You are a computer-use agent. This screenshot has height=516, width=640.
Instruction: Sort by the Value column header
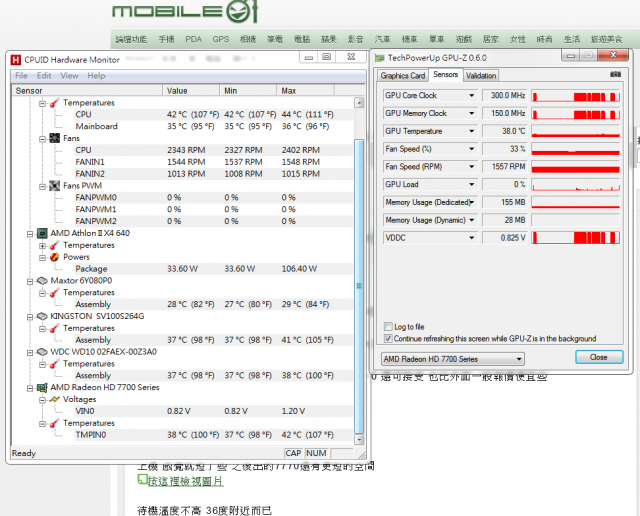(191, 91)
